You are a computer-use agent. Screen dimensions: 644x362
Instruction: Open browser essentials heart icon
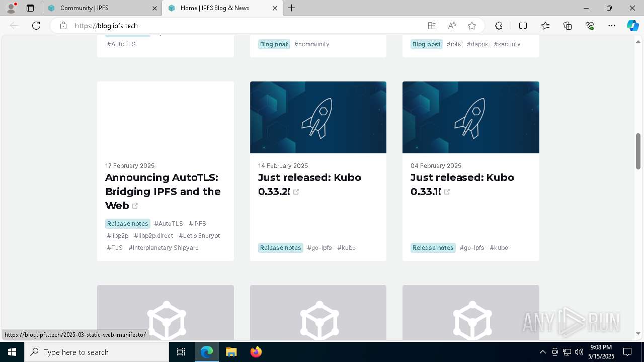(x=590, y=26)
